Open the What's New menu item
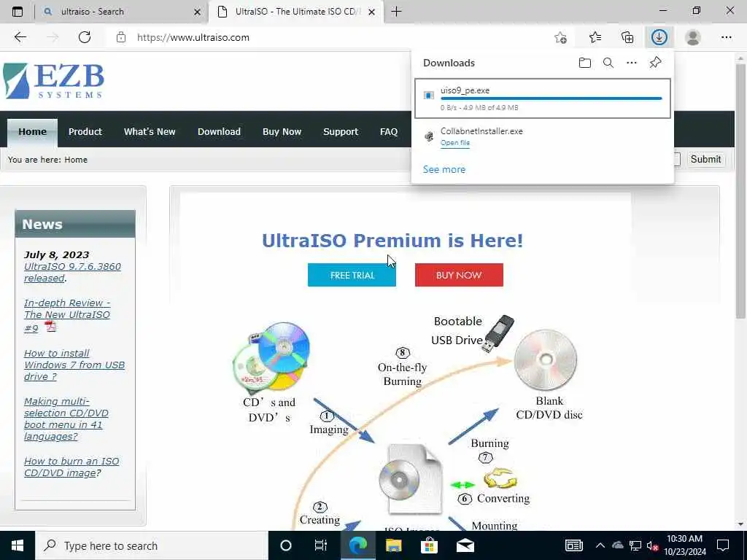The image size is (747, 560). (150, 132)
